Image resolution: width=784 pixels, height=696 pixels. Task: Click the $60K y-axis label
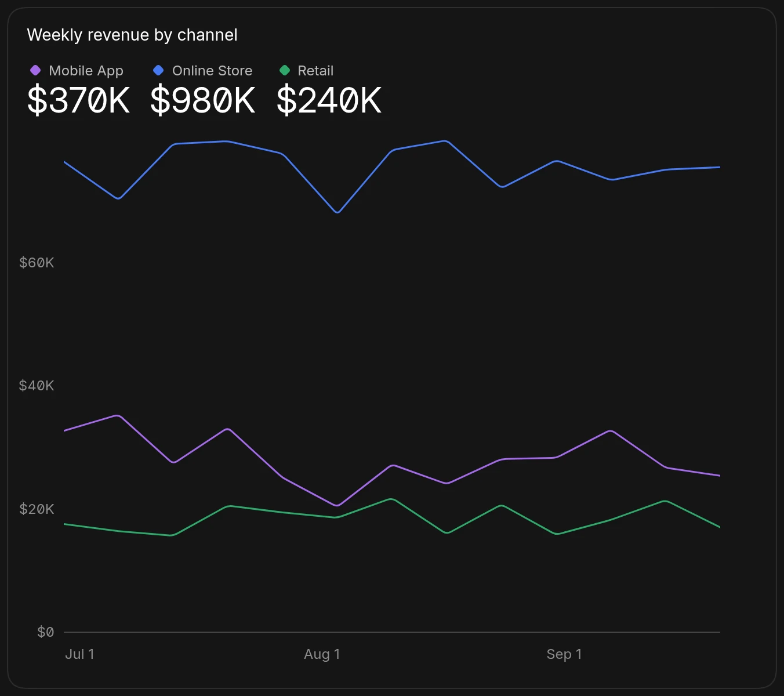[x=37, y=263]
